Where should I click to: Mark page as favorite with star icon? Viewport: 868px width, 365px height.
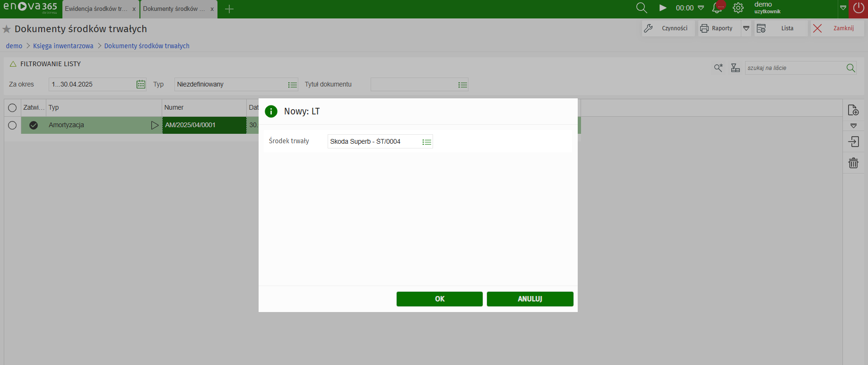tap(7, 29)
